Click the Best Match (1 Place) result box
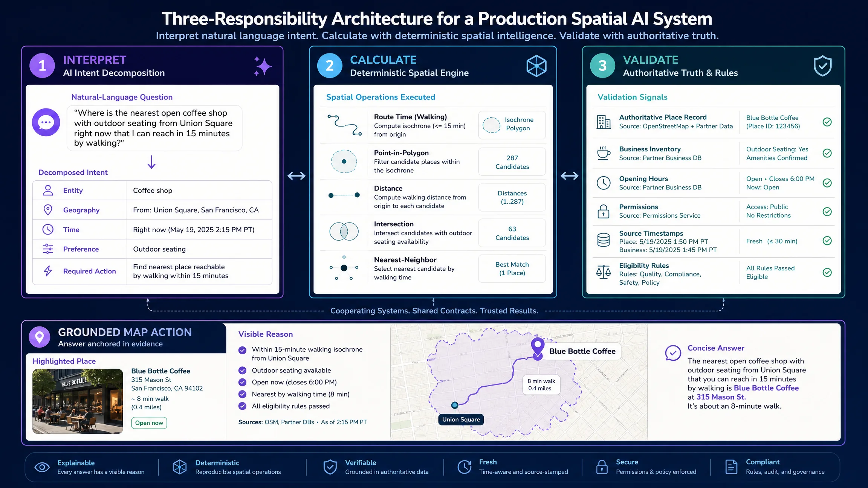 pos(512,269)
